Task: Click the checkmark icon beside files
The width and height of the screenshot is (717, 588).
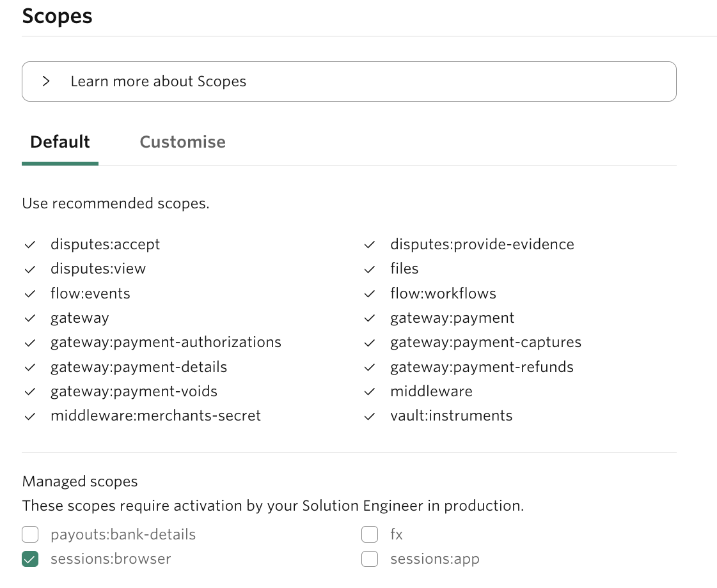Action: pos(369,269)
